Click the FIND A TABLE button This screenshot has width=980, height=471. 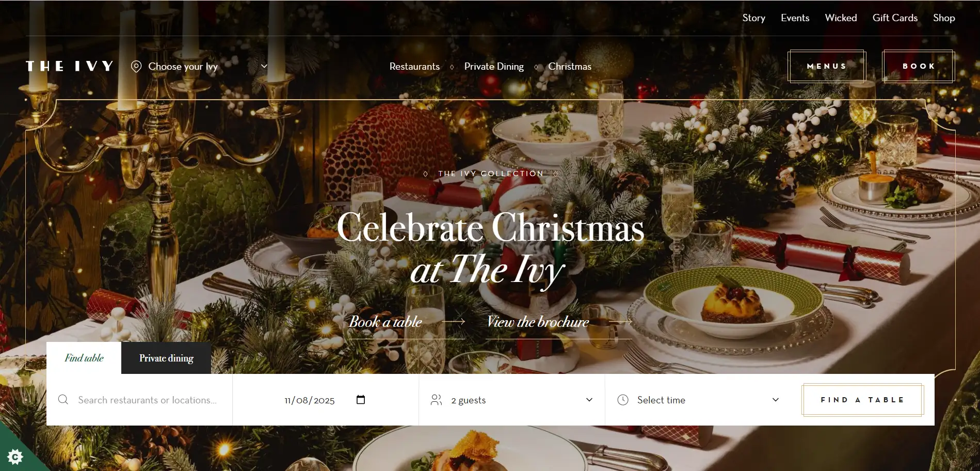point(863,400)
